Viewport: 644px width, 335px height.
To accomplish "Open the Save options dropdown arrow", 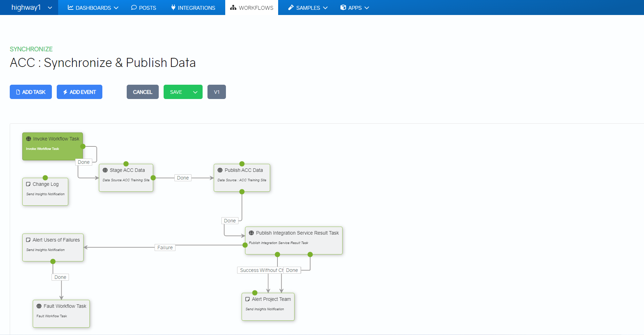I will tap(195, 92).
